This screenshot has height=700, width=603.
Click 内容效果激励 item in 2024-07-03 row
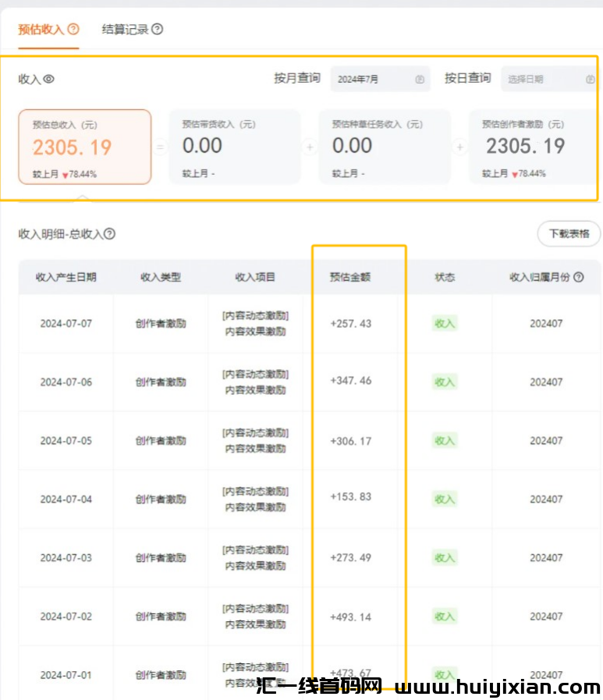(x=255, y=566)
